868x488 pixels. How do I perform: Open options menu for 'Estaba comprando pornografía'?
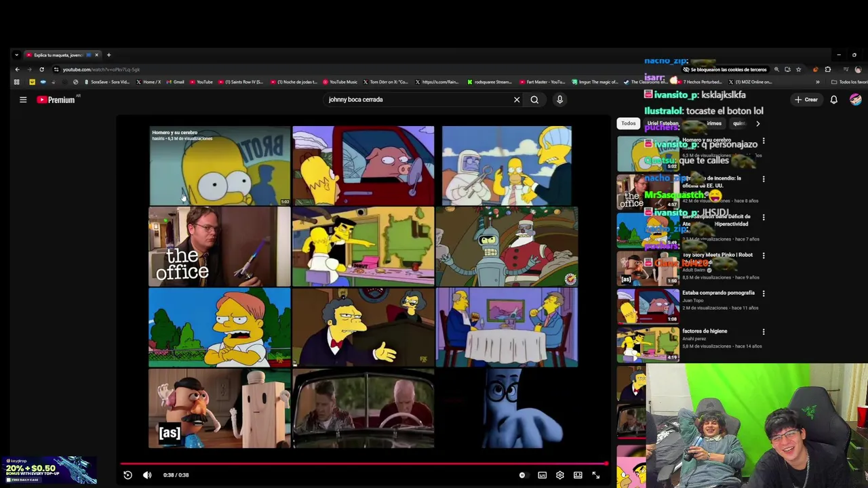coord(764,293)
